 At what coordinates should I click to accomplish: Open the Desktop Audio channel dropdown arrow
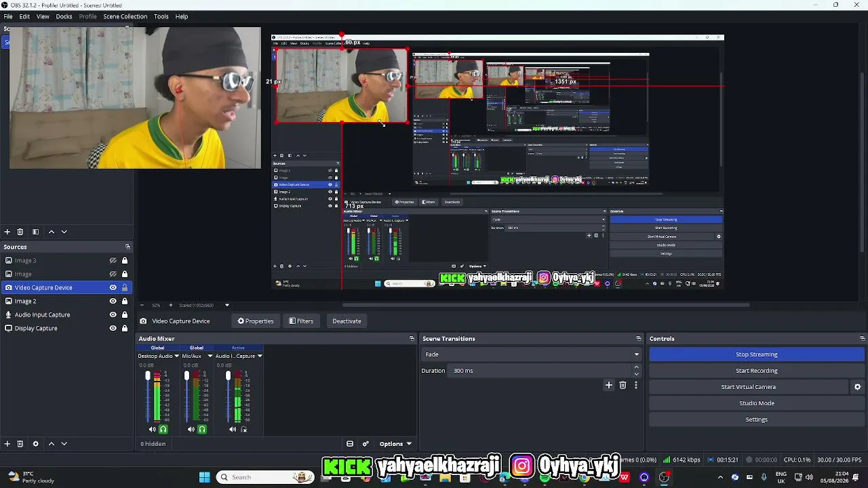click(x=176, y=356)
